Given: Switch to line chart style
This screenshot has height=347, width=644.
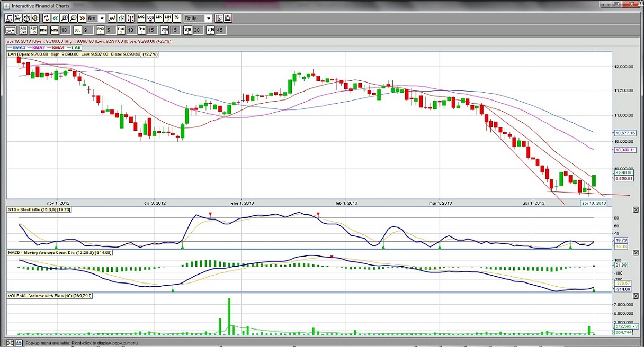Looking at the screenshot, I should pyautogui.click(x=112, y=19).
